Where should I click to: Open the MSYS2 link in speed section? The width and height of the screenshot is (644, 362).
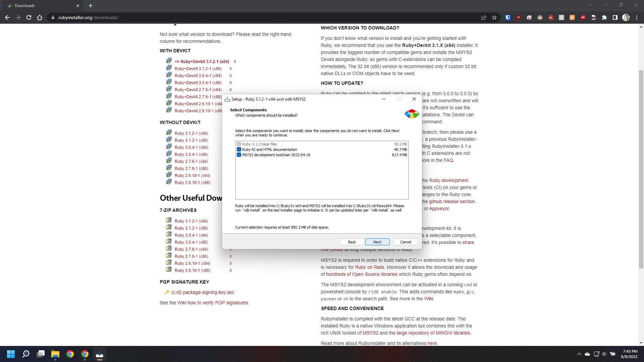[x=370, y=333]
